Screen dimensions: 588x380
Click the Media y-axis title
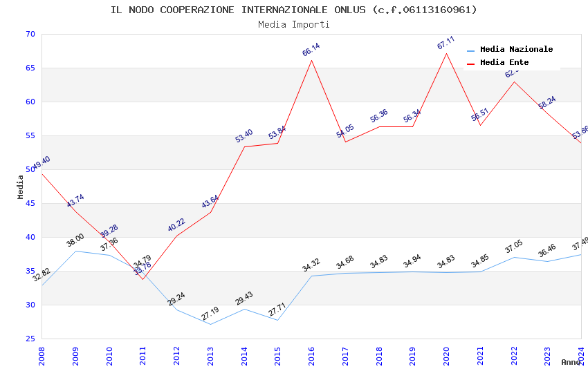(20, 187)
